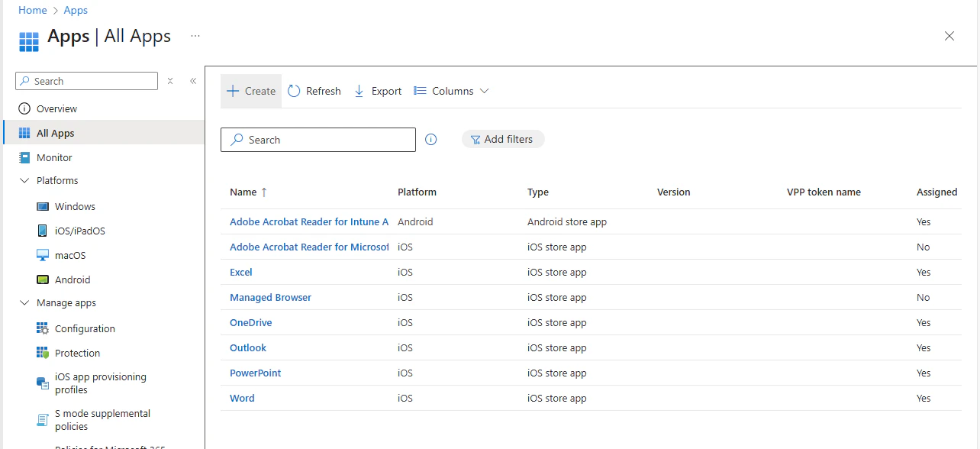
Task: Click the info icon next to search
Action: pyautogui.click(x=430, y=140)
